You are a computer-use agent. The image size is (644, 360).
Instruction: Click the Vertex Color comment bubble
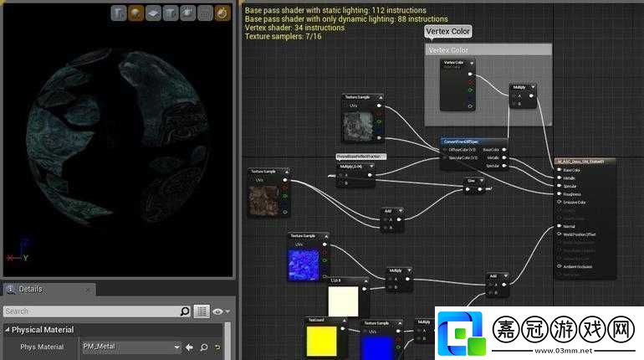447,32
